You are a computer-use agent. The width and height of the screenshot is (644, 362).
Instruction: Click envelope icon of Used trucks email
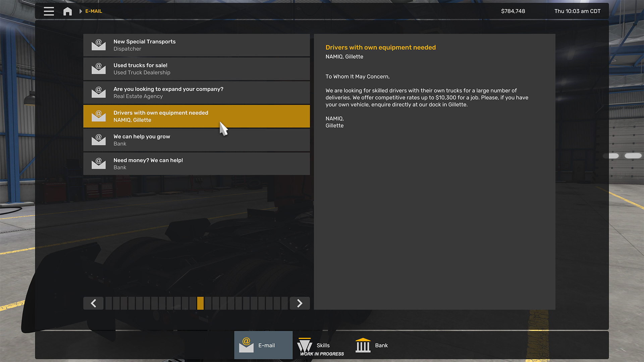coord(99,69)
